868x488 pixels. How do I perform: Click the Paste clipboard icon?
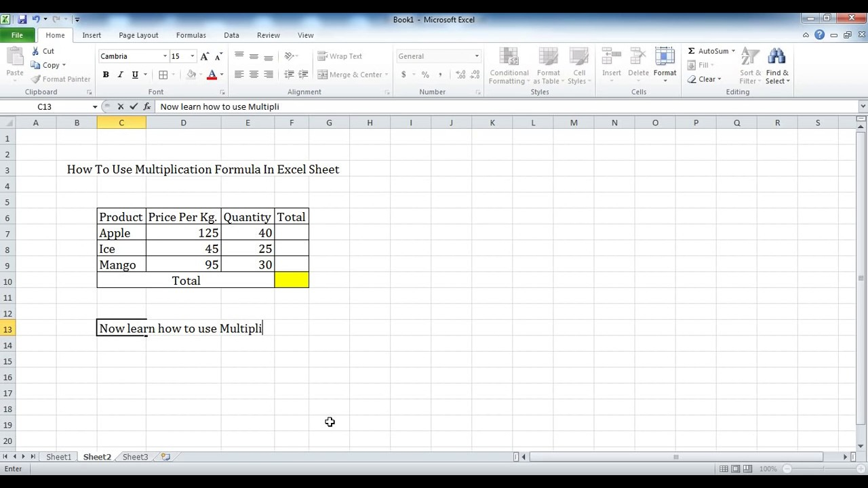pos(15,57)
